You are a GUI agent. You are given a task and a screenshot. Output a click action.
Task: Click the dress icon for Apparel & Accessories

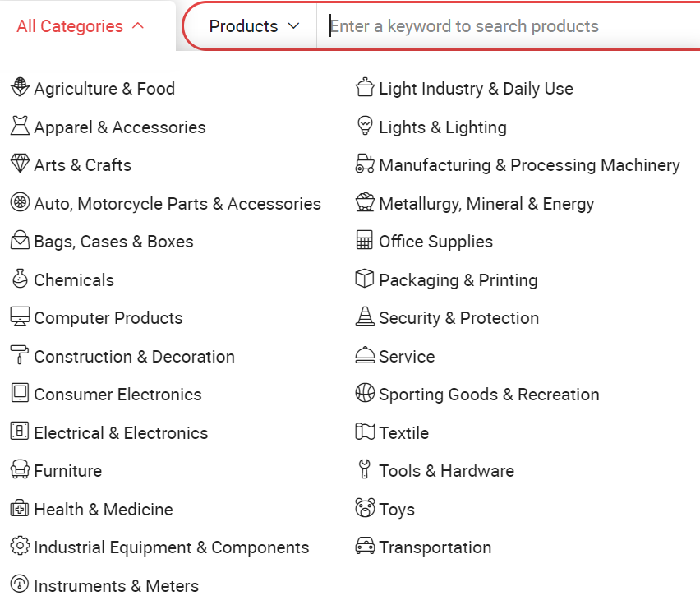coord(20,126)
